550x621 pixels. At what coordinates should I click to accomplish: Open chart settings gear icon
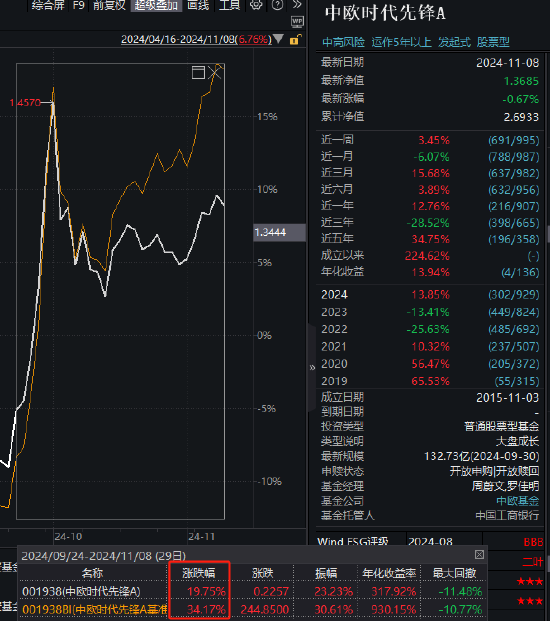pyautogui.click(x=256, y=5)
